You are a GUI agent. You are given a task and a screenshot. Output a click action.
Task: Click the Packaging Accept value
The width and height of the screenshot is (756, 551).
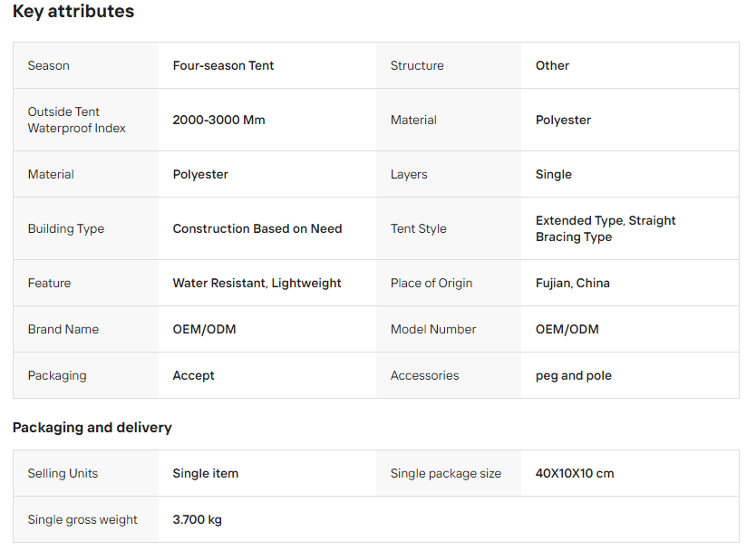[193, 375]
